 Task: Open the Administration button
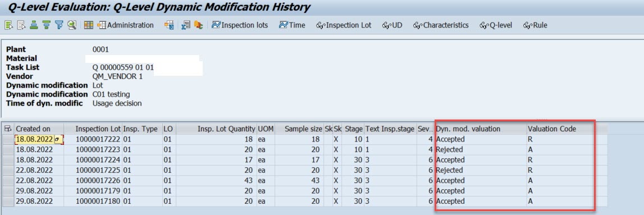126,25
